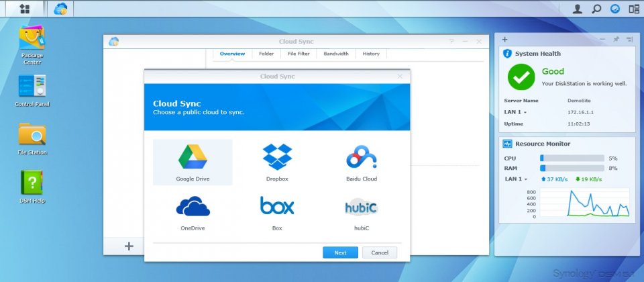This screenshot has width=644, height=282.
Task: Open help in Cloud Sync window title bar
Action: tap(451, 42)
